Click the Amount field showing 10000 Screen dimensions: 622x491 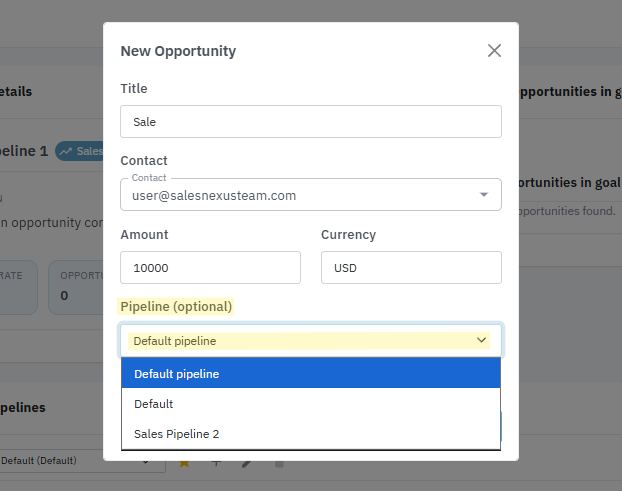[x=210, y=268]
